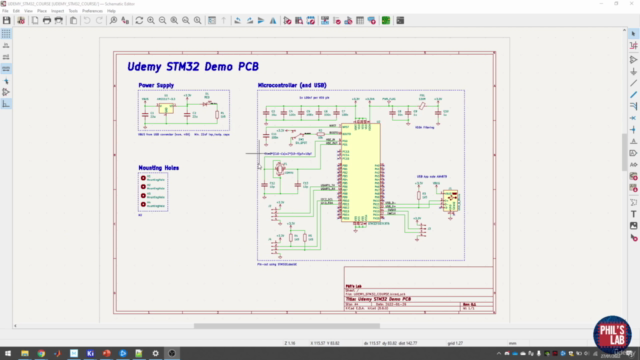This screenshot has height=360, width=640.
Task: Paste from clipboard using the toolbar icon
Action: point(73,20)
